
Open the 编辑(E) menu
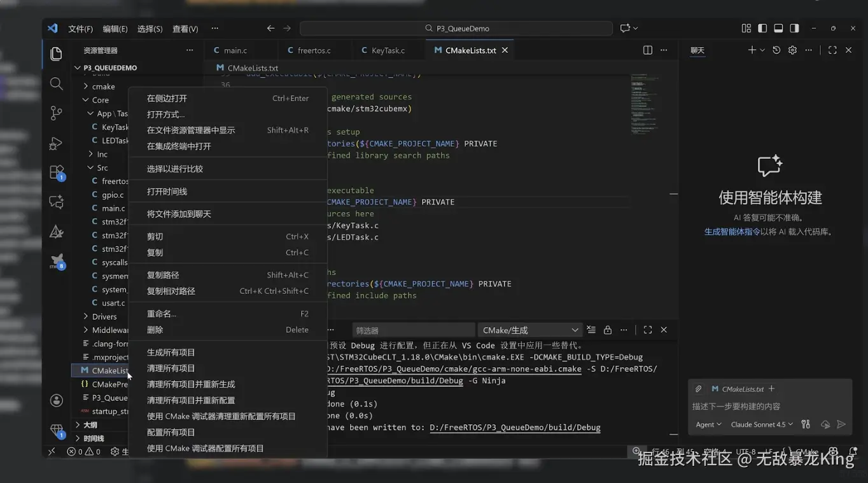[115, 29]
